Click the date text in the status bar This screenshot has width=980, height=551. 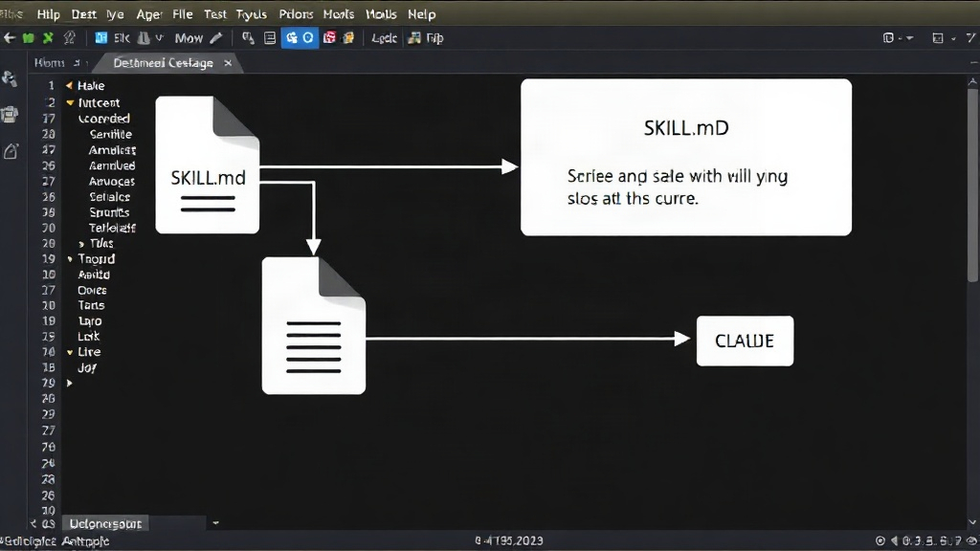coord(509,541)
